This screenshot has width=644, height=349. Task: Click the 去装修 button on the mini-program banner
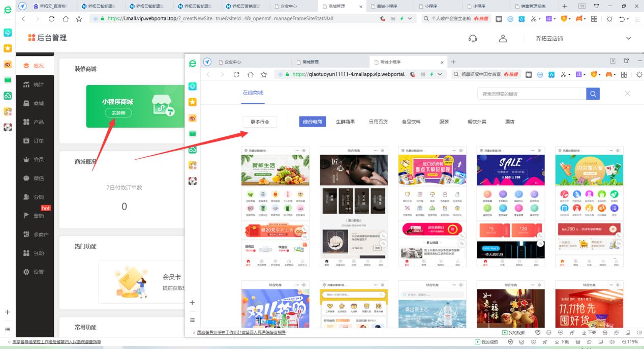[x=118, y=113]
